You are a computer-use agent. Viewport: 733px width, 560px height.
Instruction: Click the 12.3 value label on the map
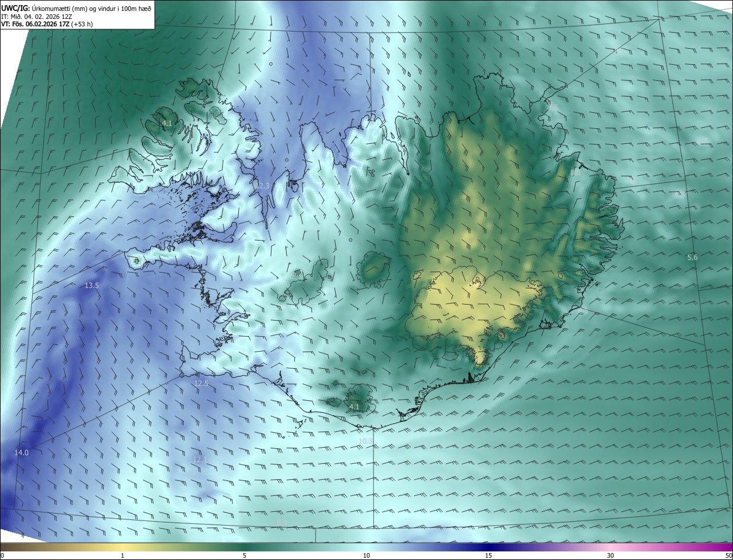262,186
